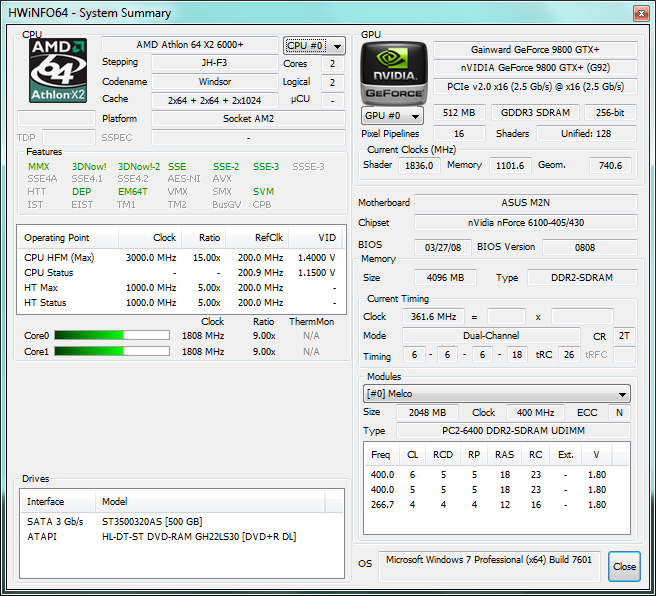656x596 pixels.
Task: Click the Stepping JH-F3 field
Action: click(215, 63)
